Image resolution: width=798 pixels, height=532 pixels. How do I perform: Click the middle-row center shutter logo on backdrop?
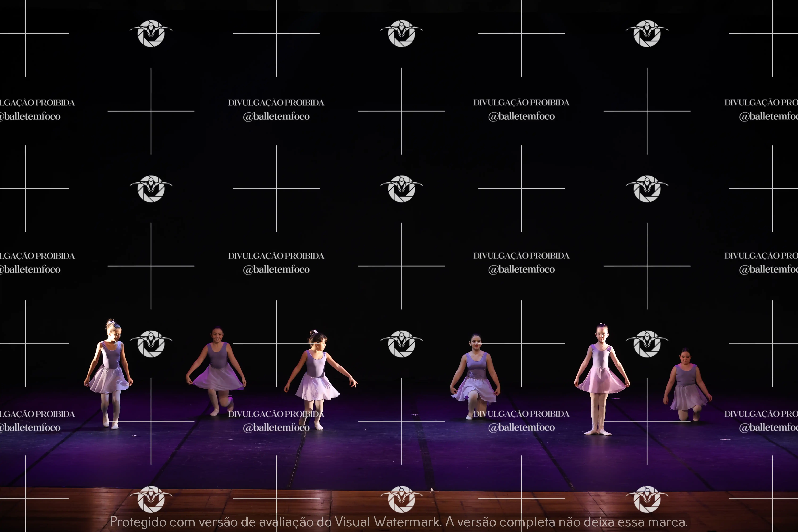point(401,189)
